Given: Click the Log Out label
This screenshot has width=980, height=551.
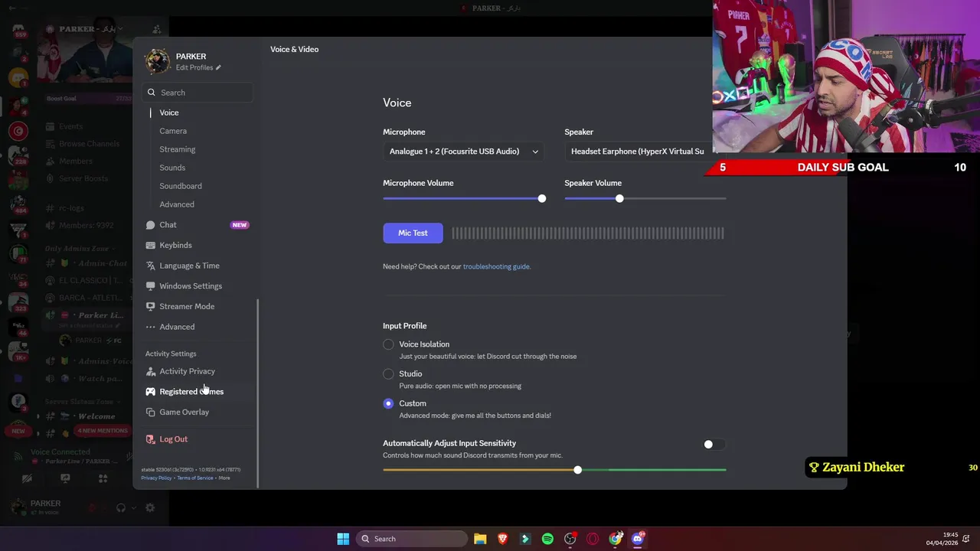Looking at the screenshot, I should point(174,439).
